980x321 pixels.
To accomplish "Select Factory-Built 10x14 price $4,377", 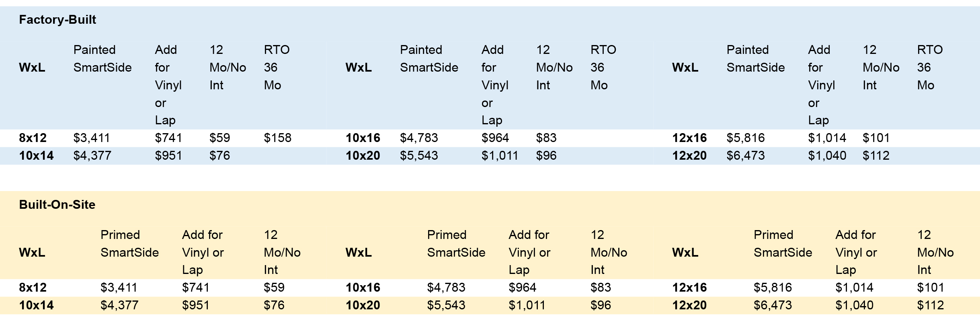I will tap(92, 156).
